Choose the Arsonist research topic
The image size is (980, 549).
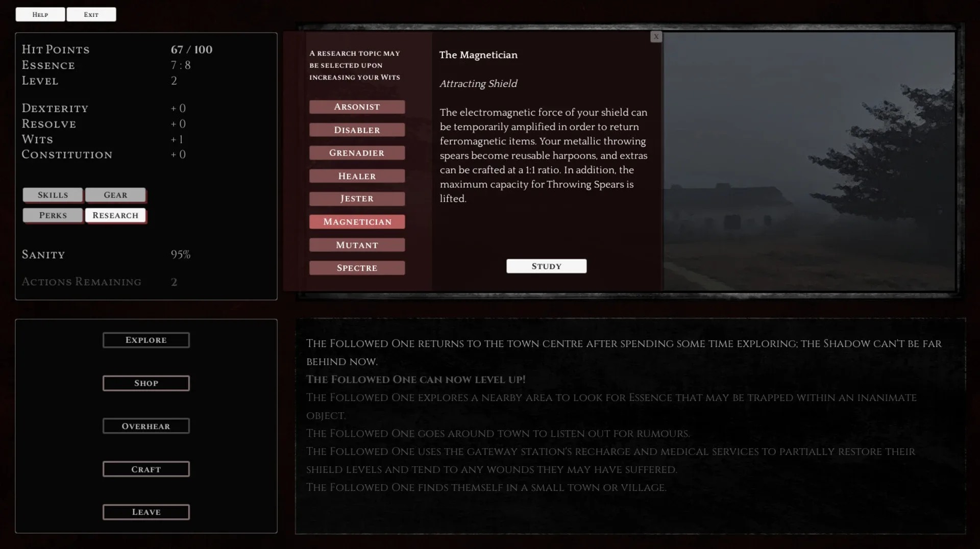(x=357, y=107)
